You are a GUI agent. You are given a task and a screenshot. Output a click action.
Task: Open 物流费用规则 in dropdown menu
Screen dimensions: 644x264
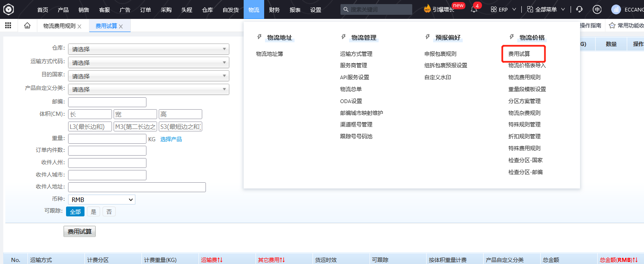pyautogui.click(x=524, y=77)
